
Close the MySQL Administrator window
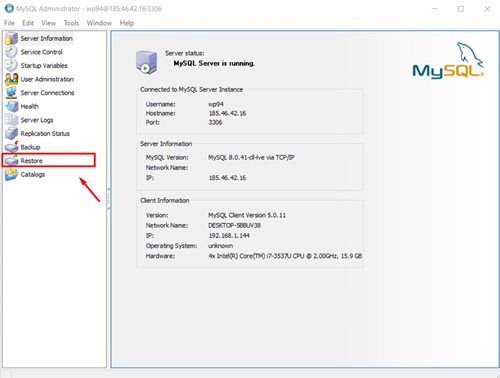click(x=487, y=9)
